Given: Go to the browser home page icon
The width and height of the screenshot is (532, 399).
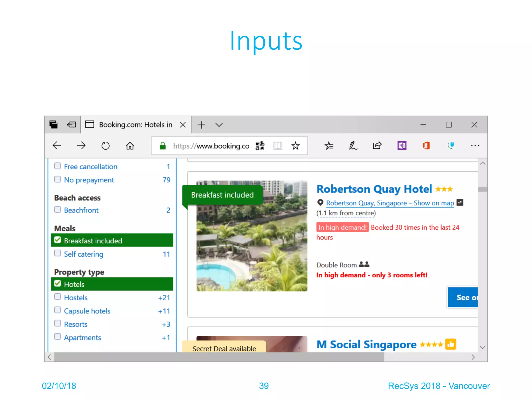Looking at the screenshot, I should tap(130, 146).
